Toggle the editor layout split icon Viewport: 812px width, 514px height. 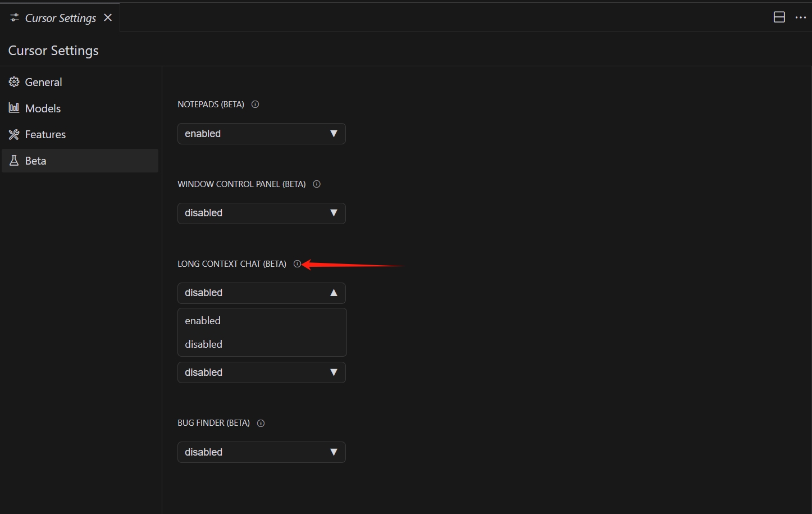click(779, 17)
